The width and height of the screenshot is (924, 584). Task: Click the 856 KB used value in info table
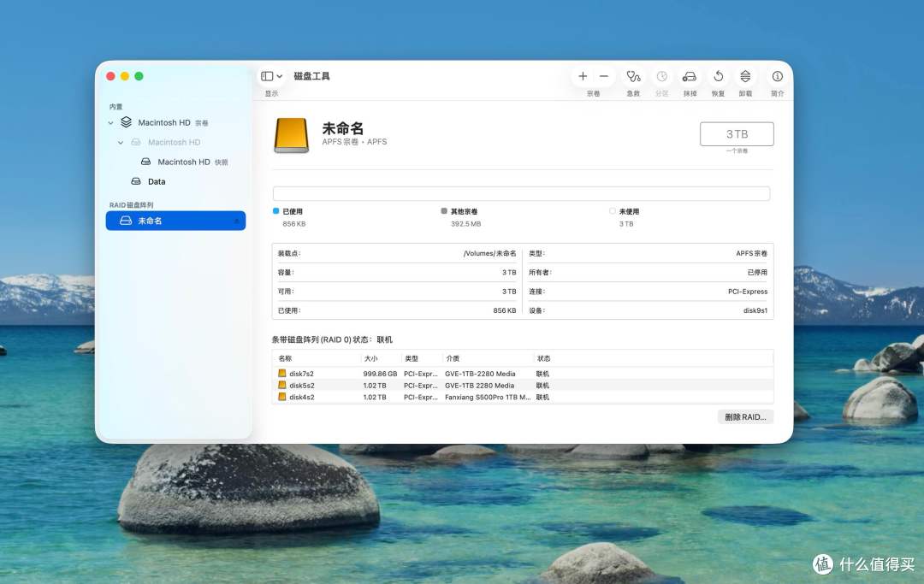(x=505, y=311)
